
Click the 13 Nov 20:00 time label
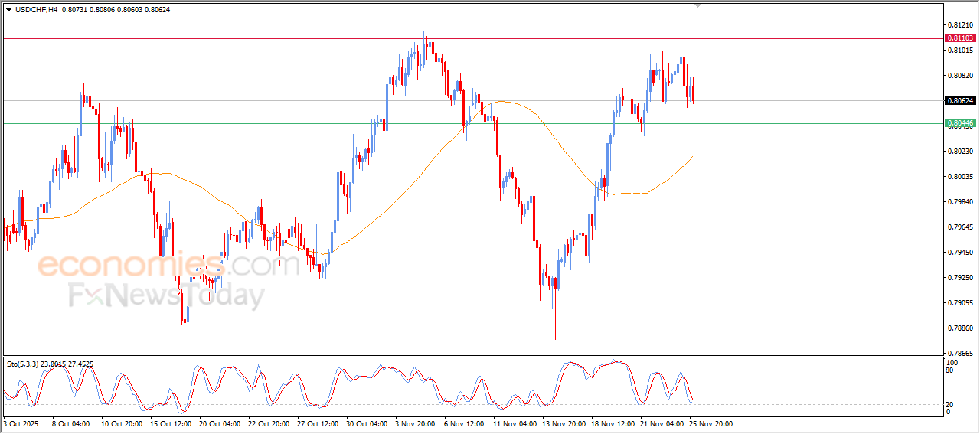pos(565,423)
